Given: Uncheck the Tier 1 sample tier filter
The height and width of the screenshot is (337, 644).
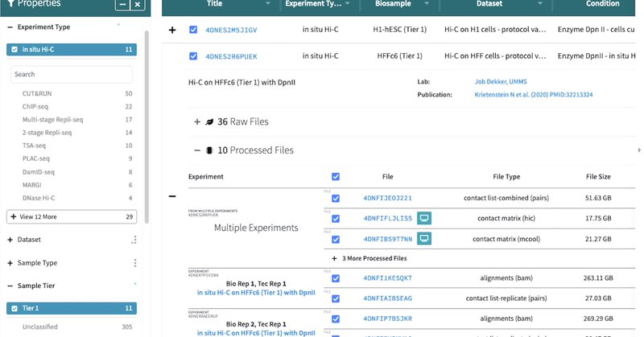Looking at the screenshot, I should (72, 308).
